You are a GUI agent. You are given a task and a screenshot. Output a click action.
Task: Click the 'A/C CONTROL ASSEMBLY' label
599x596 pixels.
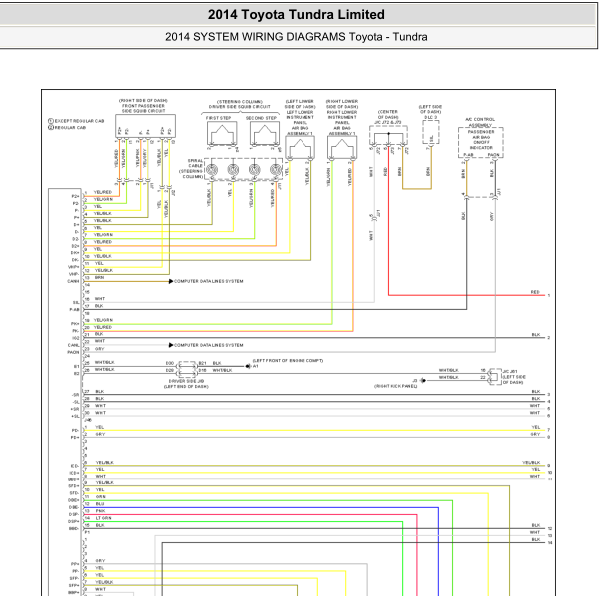(480, 122)
